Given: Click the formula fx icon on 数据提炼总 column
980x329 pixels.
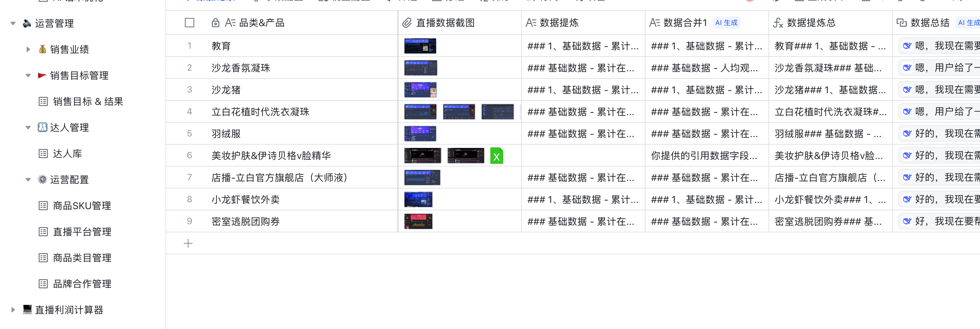Looking at the screenshot, I should pos(778,23).
